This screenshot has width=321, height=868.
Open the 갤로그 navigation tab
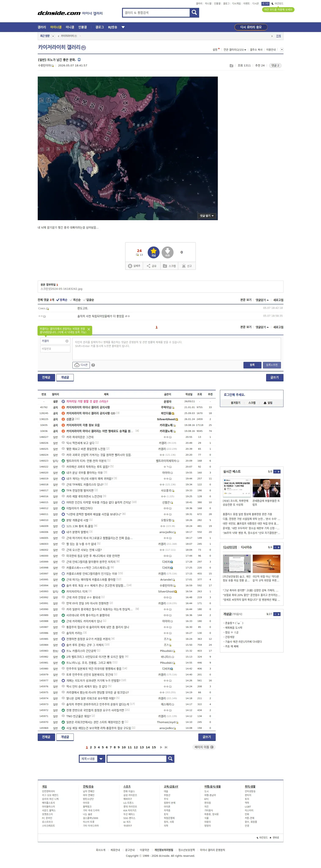tap(100, 27)
